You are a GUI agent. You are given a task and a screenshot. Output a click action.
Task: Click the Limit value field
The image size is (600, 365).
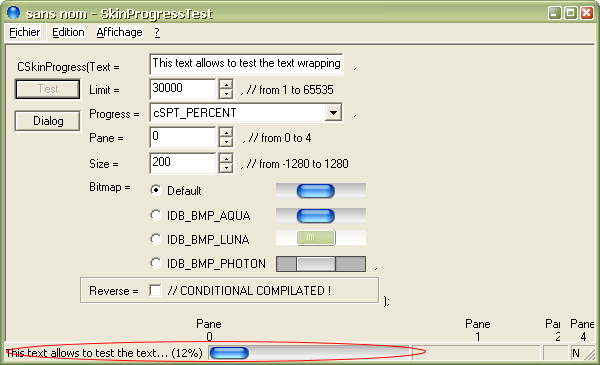tap(183, 89)
